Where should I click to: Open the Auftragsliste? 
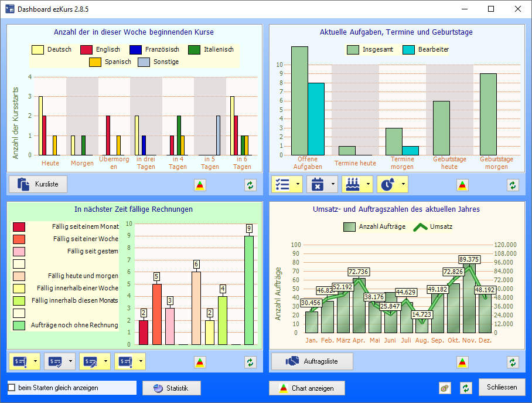(x=312, y=361)
